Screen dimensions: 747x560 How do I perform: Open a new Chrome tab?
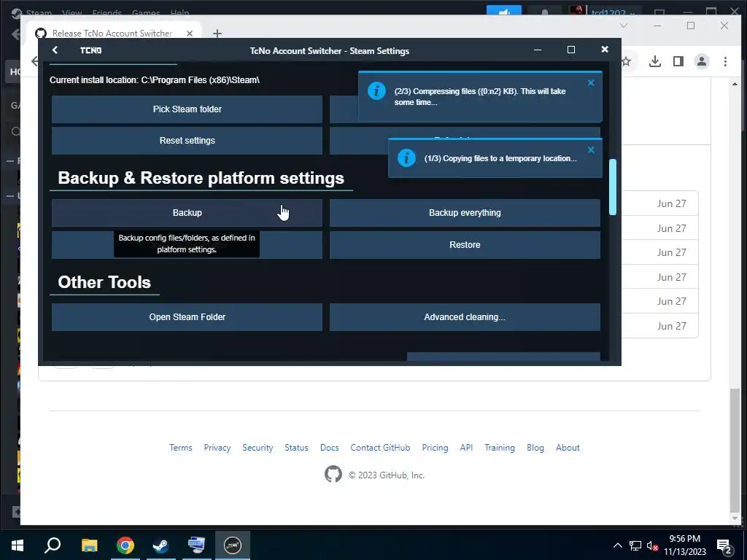point(217,34)
